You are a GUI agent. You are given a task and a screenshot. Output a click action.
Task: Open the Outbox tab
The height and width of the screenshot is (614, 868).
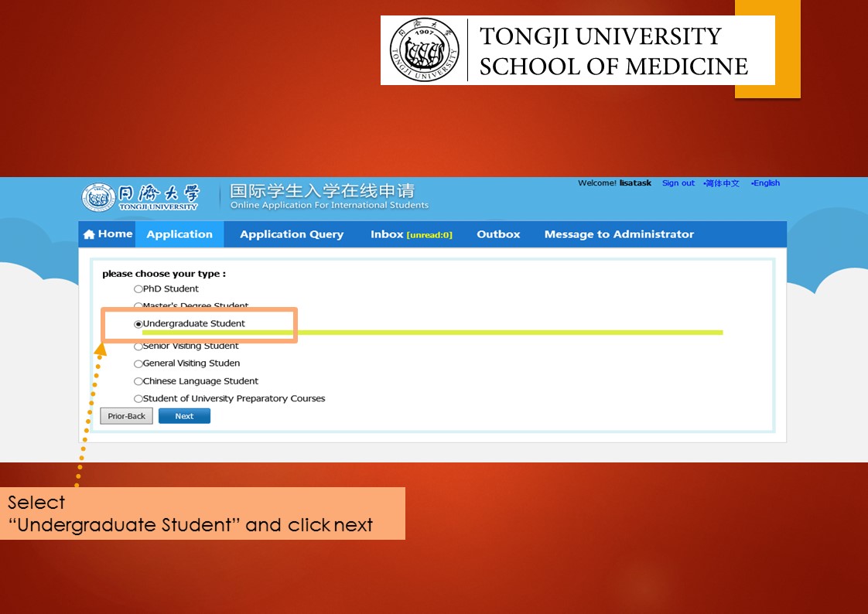[x=498, y=234]
